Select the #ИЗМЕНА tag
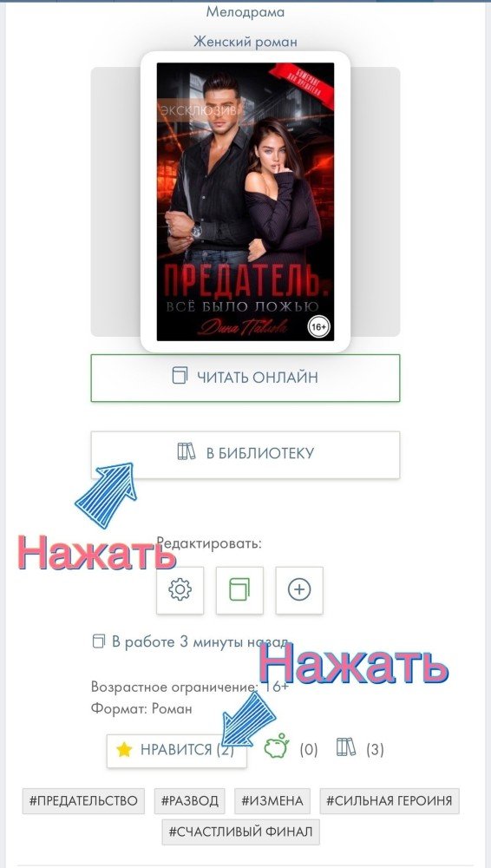 272,801
